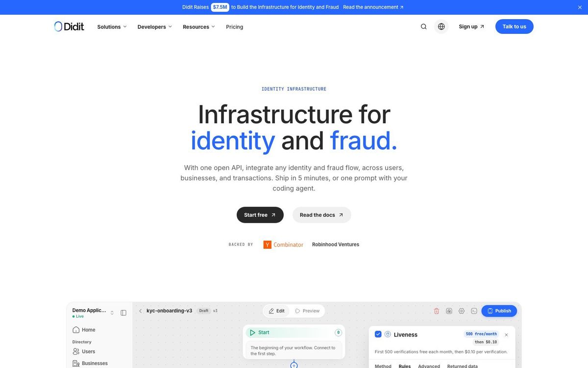Publish the workflow
The image size is (588, 368).
pos(499,311)
